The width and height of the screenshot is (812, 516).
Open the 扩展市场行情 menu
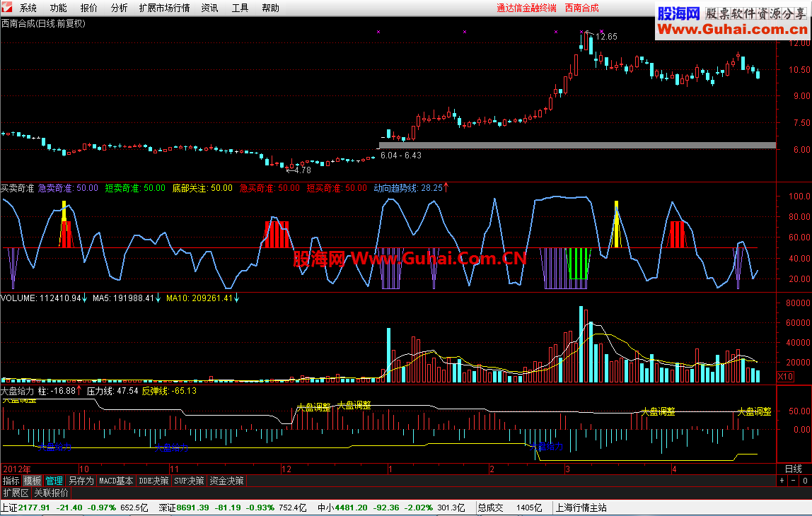pyautogui.click(x=164, y=8)
